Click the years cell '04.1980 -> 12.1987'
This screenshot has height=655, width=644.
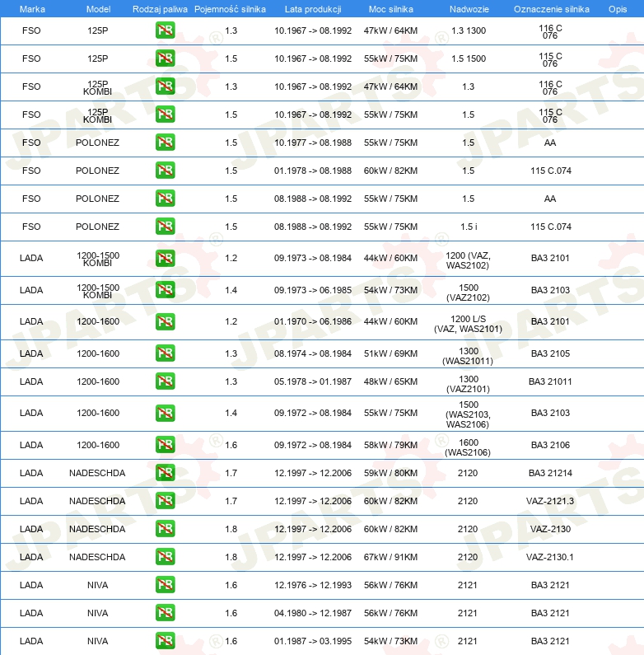coord(313,613)
